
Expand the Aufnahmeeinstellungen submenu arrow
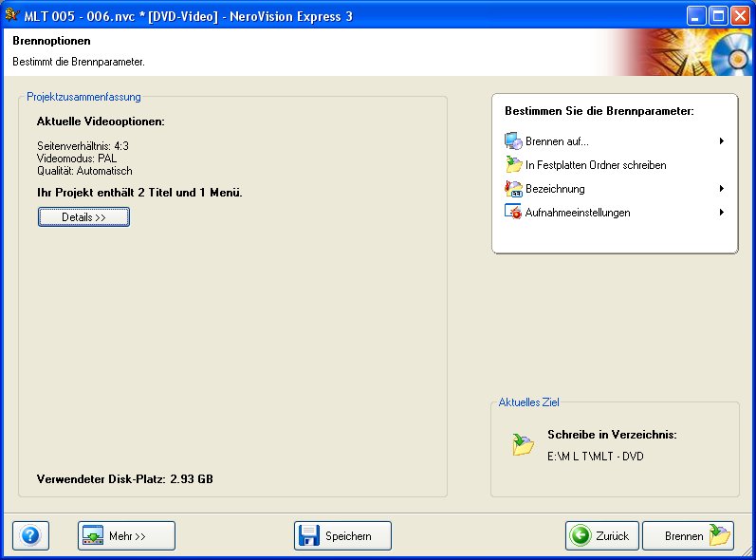click(722, 213)
